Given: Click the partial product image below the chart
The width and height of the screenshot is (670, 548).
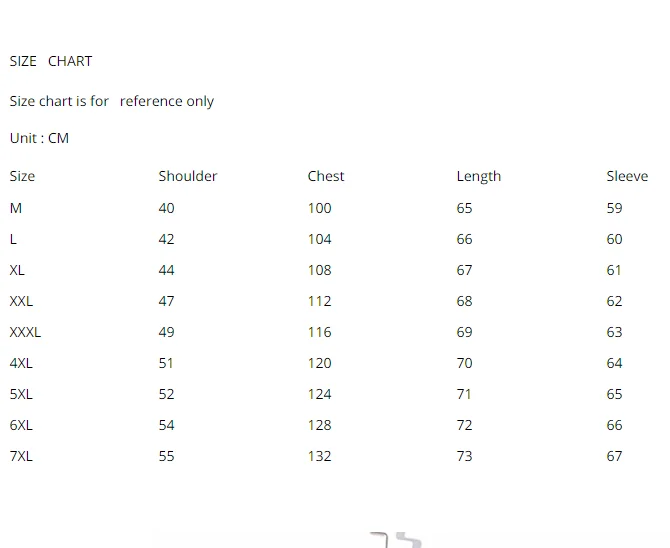Looking at the screenshot, I should click(x=395, y=540).
